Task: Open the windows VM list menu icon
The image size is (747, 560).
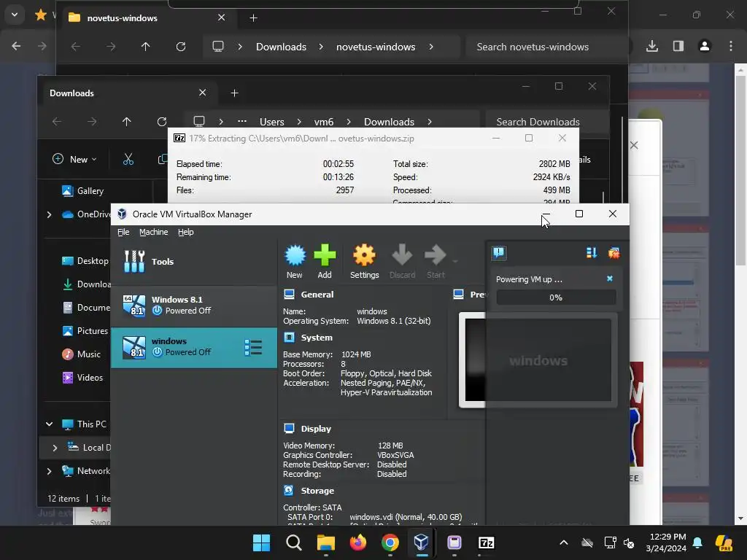Action: point(253,348)
